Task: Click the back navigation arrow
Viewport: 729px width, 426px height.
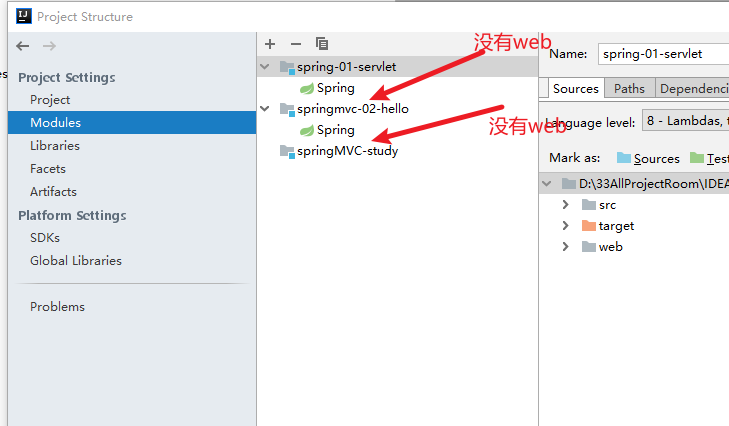Action: click(x=22, y=46)
